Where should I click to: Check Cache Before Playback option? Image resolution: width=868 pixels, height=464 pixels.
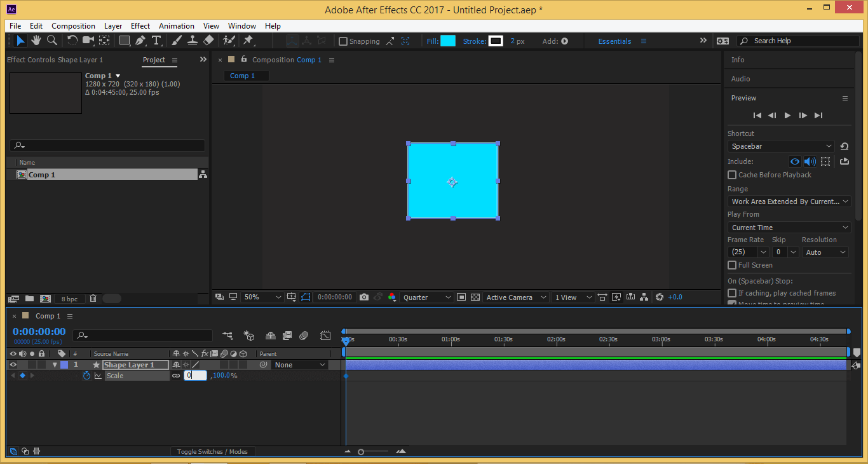[x=732, y=175]
